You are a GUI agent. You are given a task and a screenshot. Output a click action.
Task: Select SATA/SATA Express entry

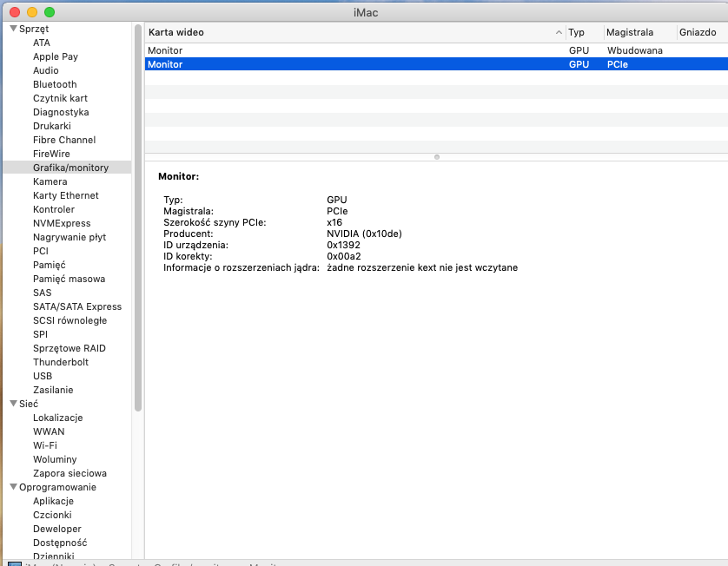[77, 306]
